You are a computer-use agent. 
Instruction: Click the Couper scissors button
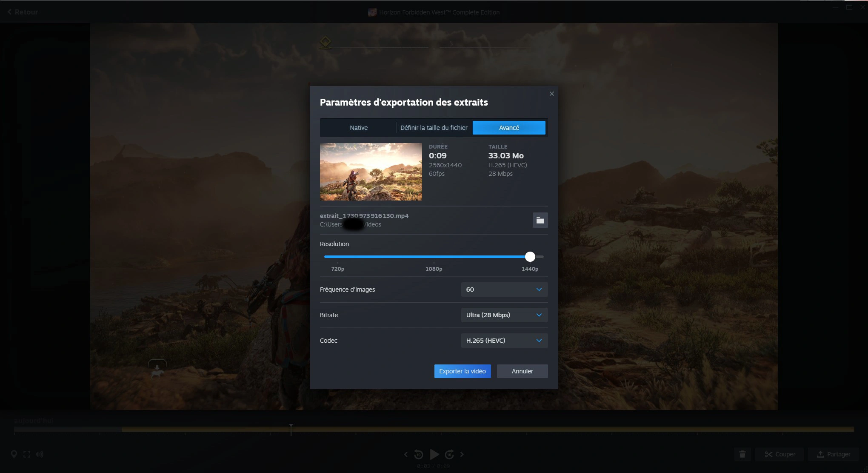pos(779,454)
